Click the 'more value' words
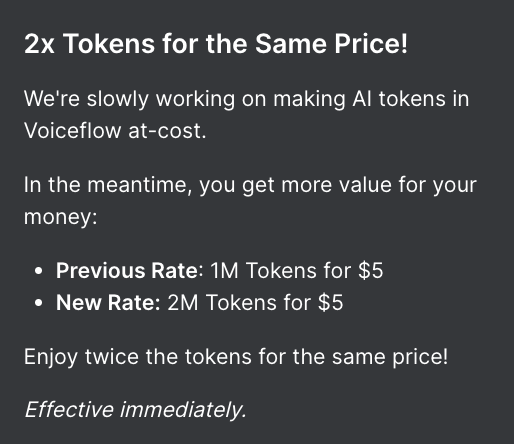 (337, 185)
